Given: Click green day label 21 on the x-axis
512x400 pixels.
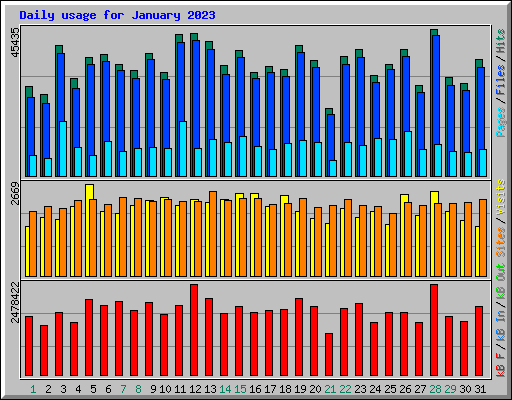Looking at the screenshot, I should coord(330,389).
